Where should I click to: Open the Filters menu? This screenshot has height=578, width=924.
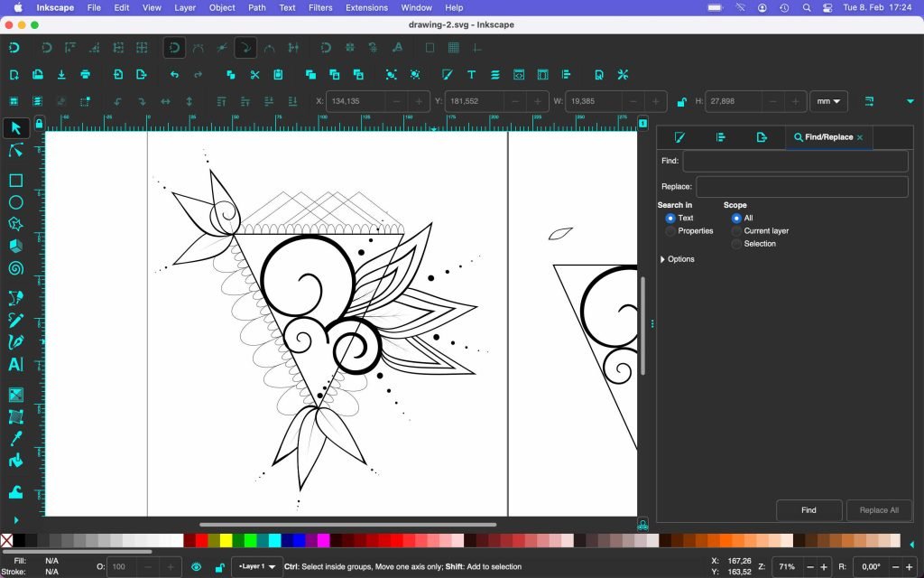pyautogui.click(x=319, y=7)
